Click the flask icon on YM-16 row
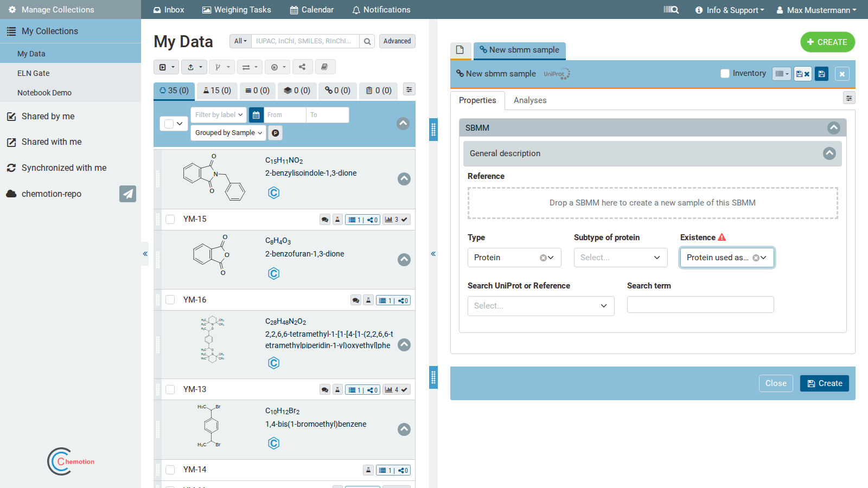The image size is (868, 488). click(x=368, y=300)
